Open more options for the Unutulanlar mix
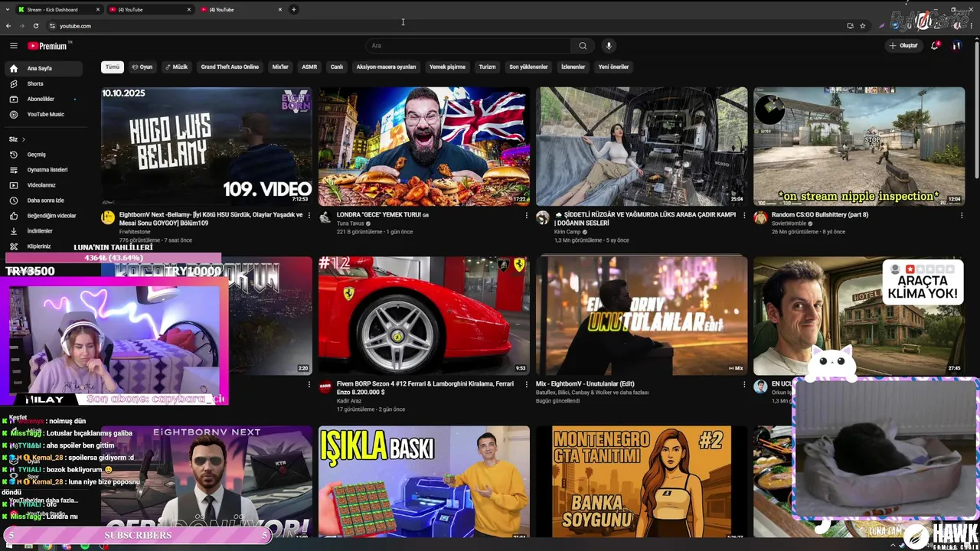Viewport: 980px width, 551px height. click(x=744, y=385)
